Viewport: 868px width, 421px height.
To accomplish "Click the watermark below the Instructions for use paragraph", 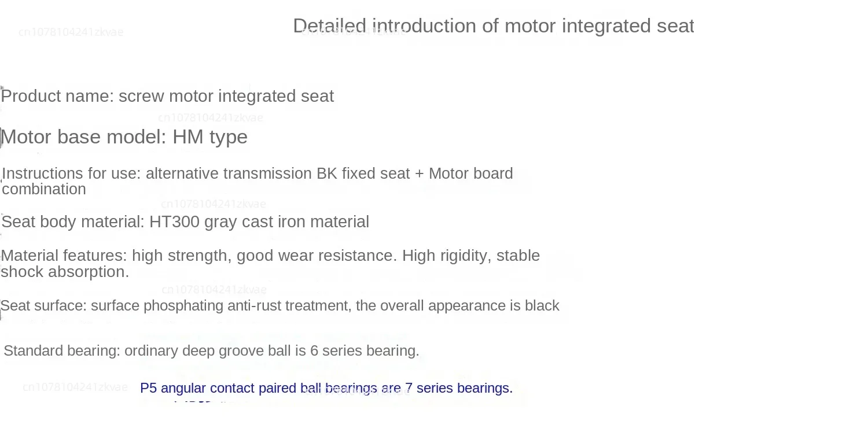I will (x=214, y=204).
